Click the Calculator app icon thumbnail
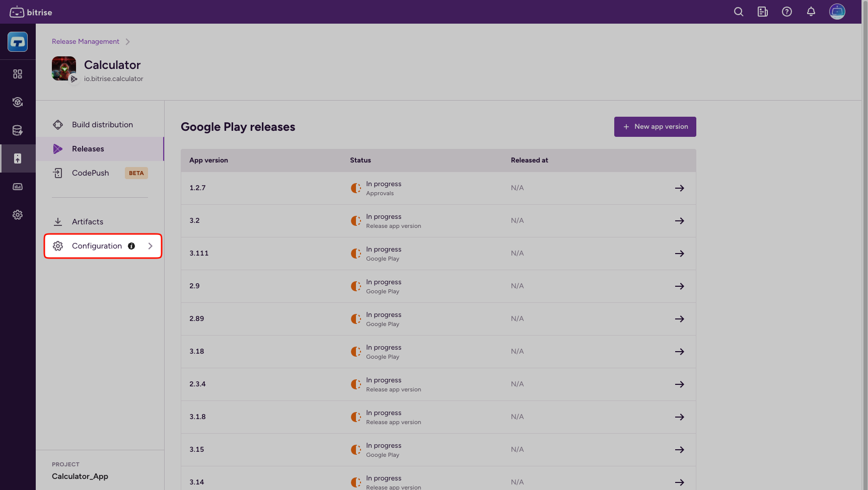The height and width of the screenshot is (490, 868). coord(64,68)
